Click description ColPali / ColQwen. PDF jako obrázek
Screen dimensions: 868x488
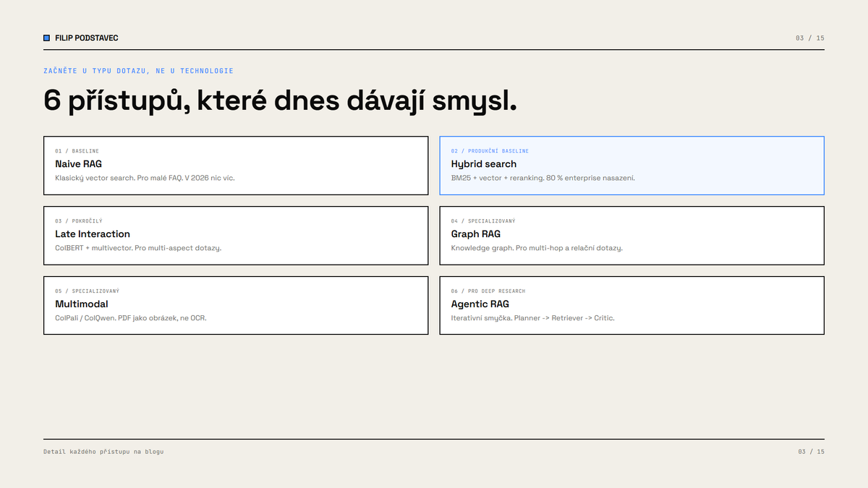[131, 318]
